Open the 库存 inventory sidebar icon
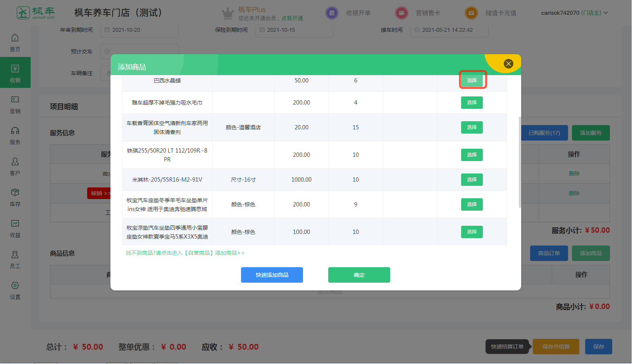632x364 pixels. pyautogui.click(x=15, y=197)
